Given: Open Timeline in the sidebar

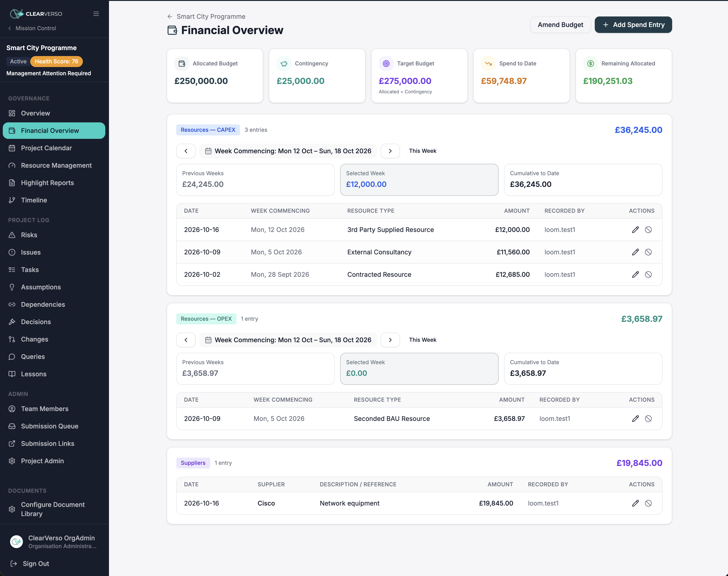Looking at the screenshot, I should pyautogui.click(x=54, y=200).
